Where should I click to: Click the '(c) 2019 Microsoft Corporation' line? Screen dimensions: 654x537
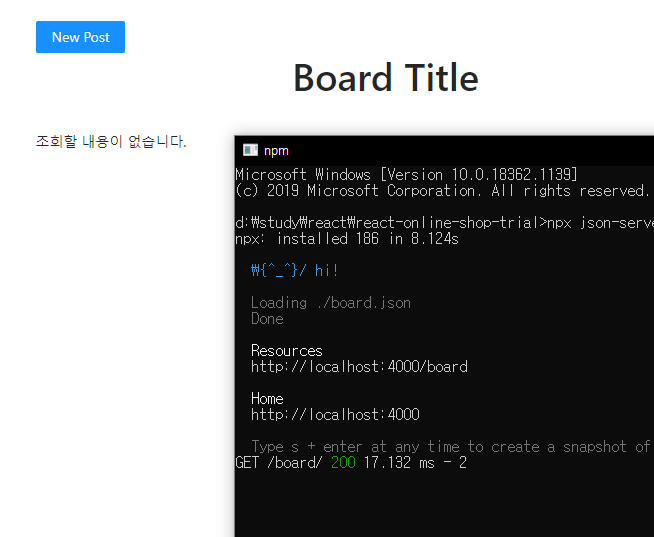pyautogui.click(x=442, y=191)
